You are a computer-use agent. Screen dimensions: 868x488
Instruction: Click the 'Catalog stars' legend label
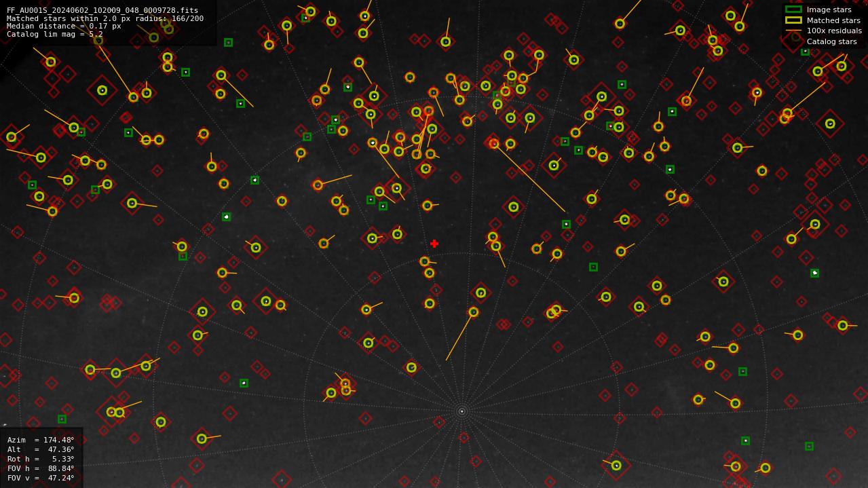pyautogui.click(x=831, y=41)
